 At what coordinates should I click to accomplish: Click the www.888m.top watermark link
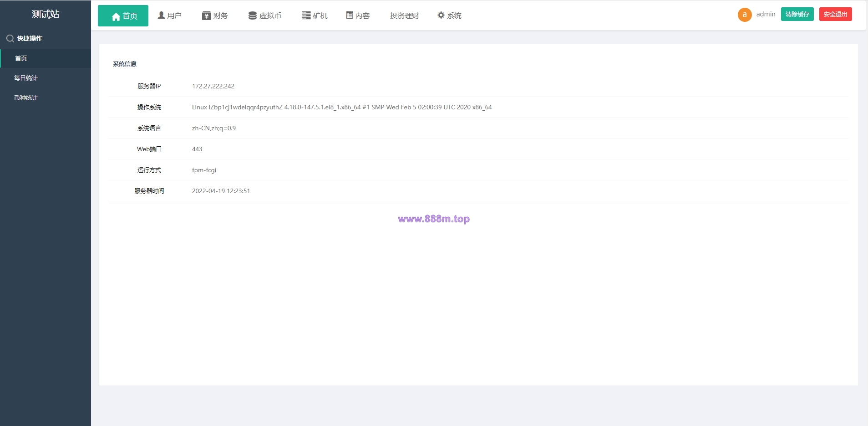point(434,219)
